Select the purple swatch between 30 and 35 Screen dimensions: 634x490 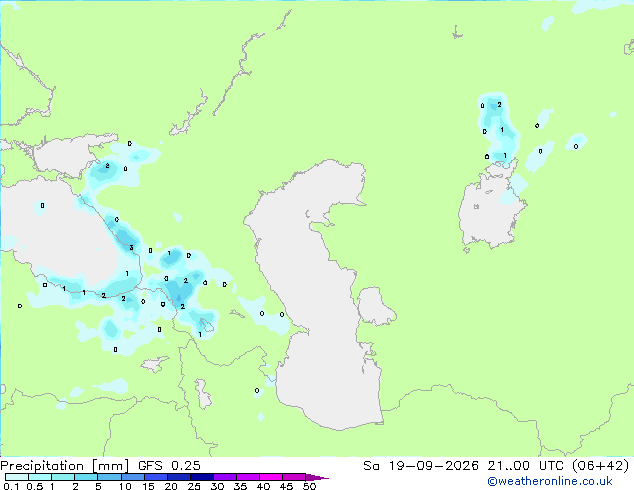coord(225,477)
